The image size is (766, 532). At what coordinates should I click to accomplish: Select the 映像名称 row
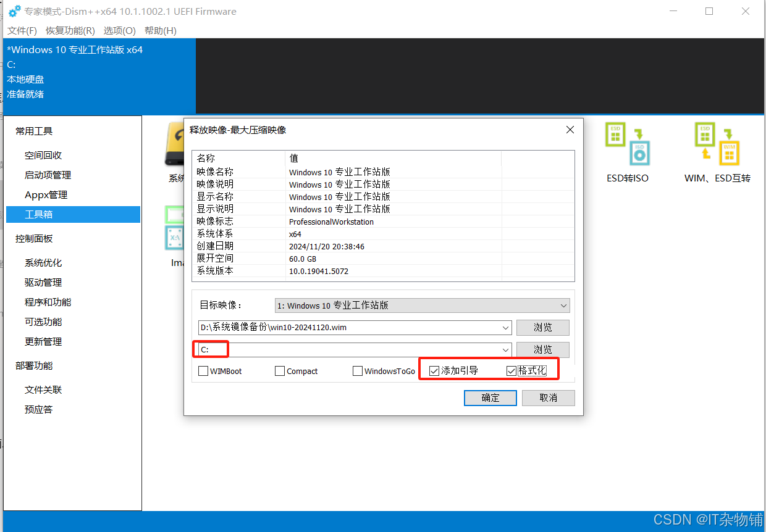383,172
